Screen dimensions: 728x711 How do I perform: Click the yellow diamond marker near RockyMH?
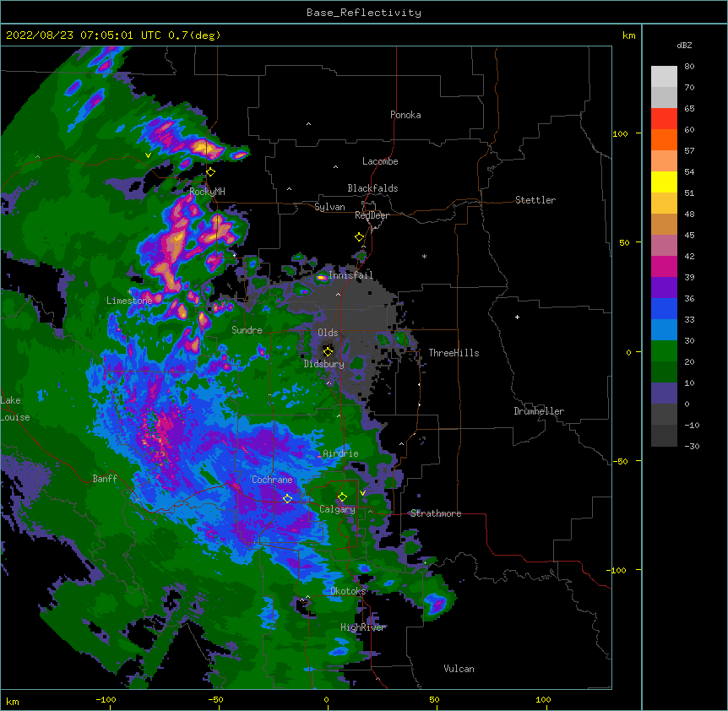coord(211,172)
